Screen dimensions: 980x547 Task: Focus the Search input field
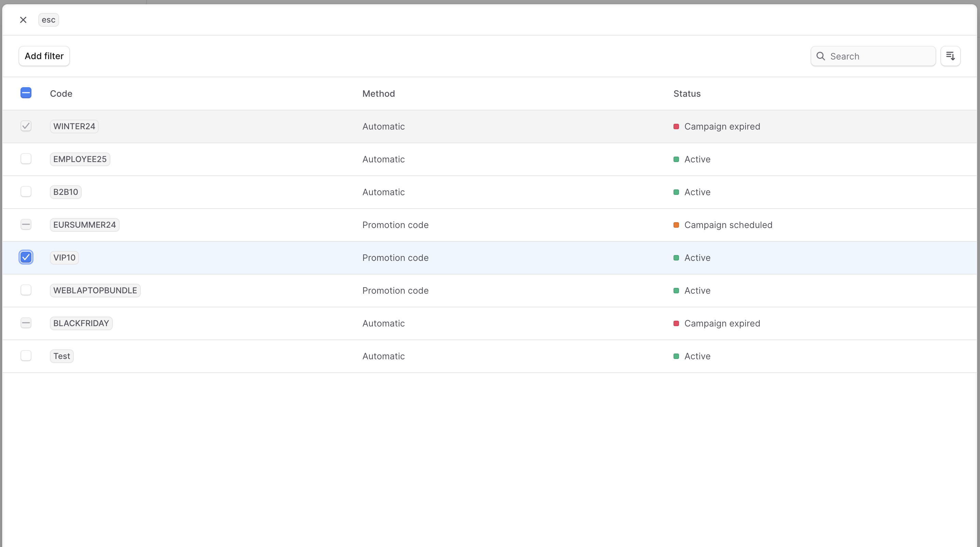coord(879,56)
